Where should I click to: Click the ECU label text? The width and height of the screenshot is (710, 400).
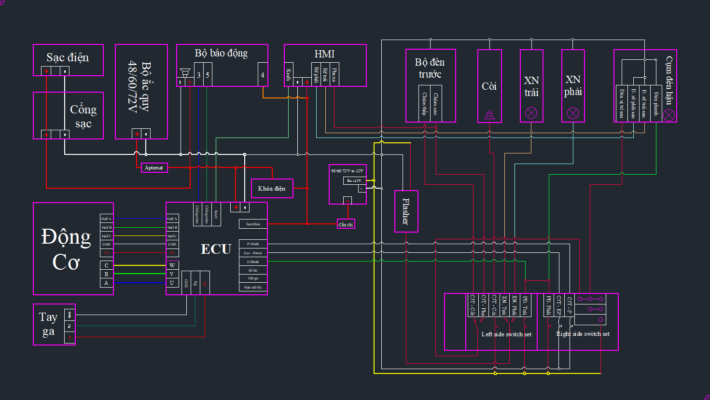click(x=216, y=247)
